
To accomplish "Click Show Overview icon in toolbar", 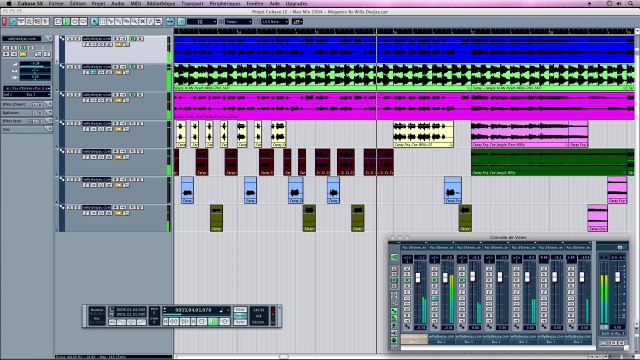I will tap(29, 21).
